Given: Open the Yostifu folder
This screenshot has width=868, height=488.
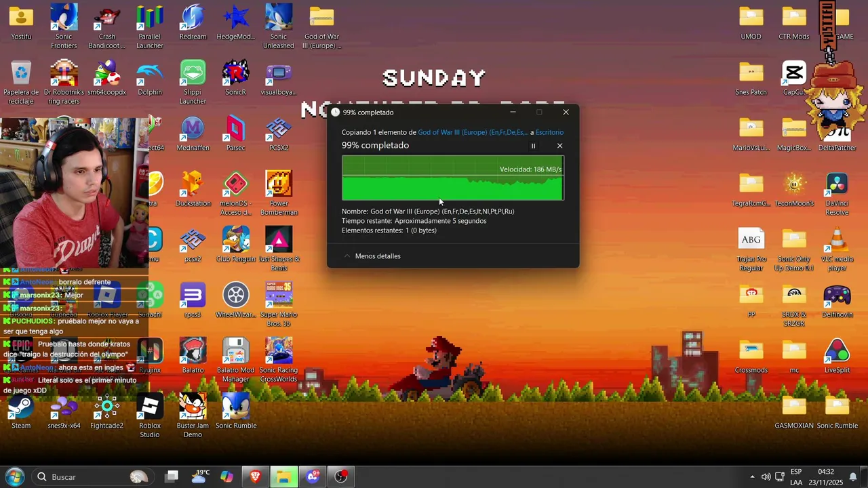Looking at the screenshot, I should 21,23.
